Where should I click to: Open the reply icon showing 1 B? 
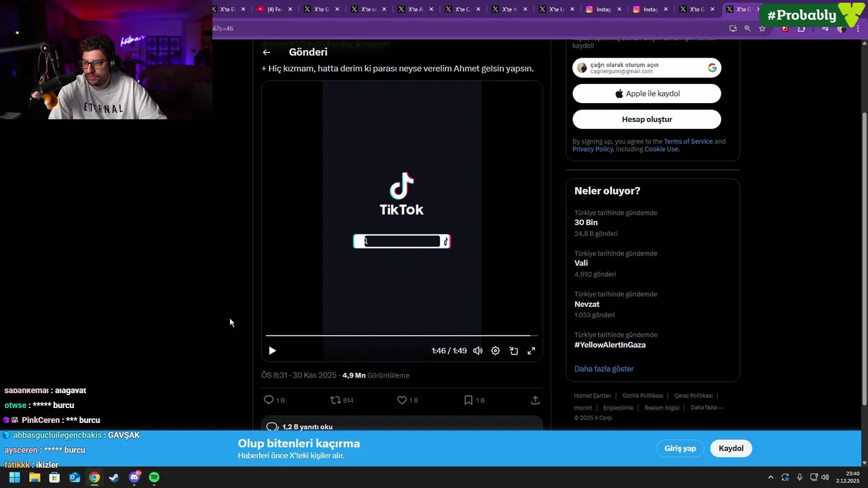coord(274,400)
